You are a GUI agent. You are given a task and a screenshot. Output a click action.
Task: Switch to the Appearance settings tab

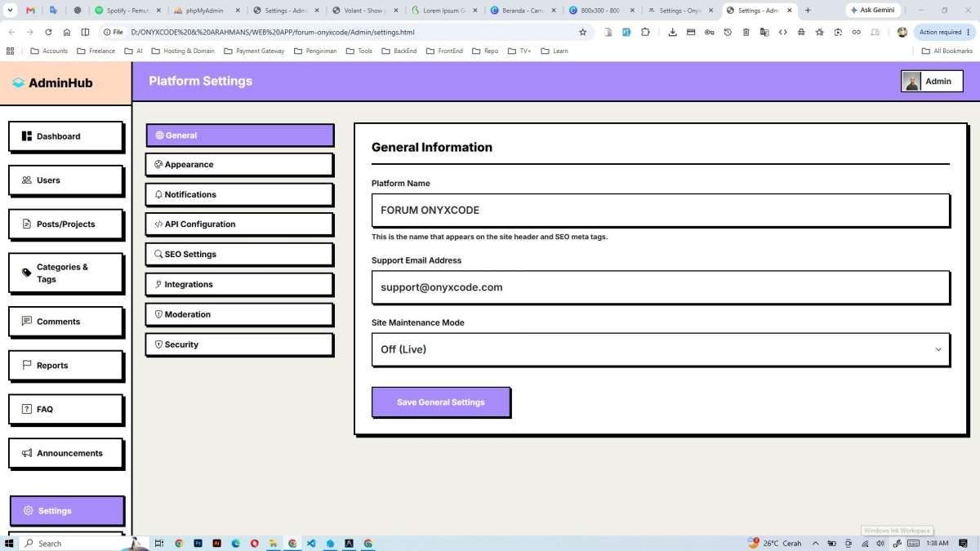point(239,164)
